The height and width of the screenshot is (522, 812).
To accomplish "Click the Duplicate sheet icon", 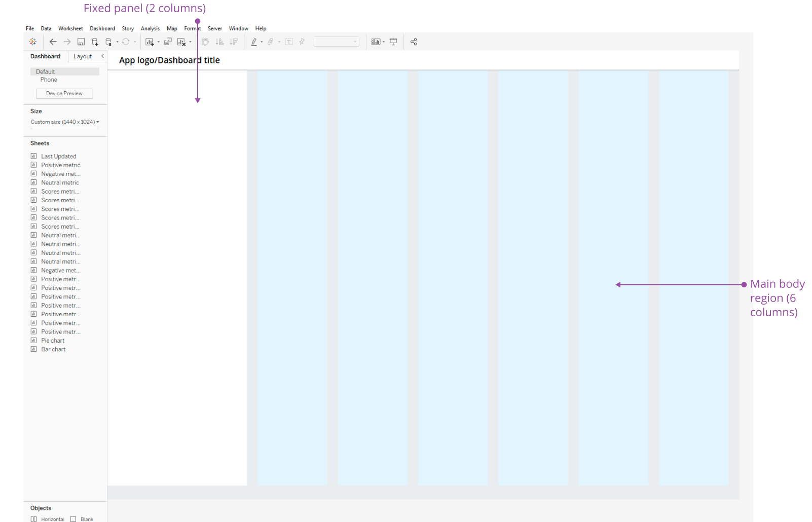I will tap(167, 42).
